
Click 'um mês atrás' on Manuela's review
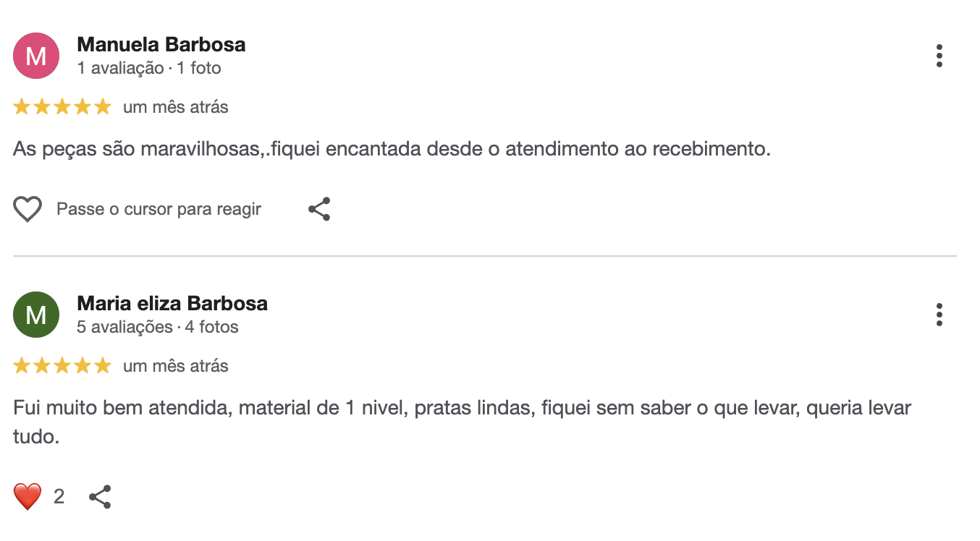point(175,107)
